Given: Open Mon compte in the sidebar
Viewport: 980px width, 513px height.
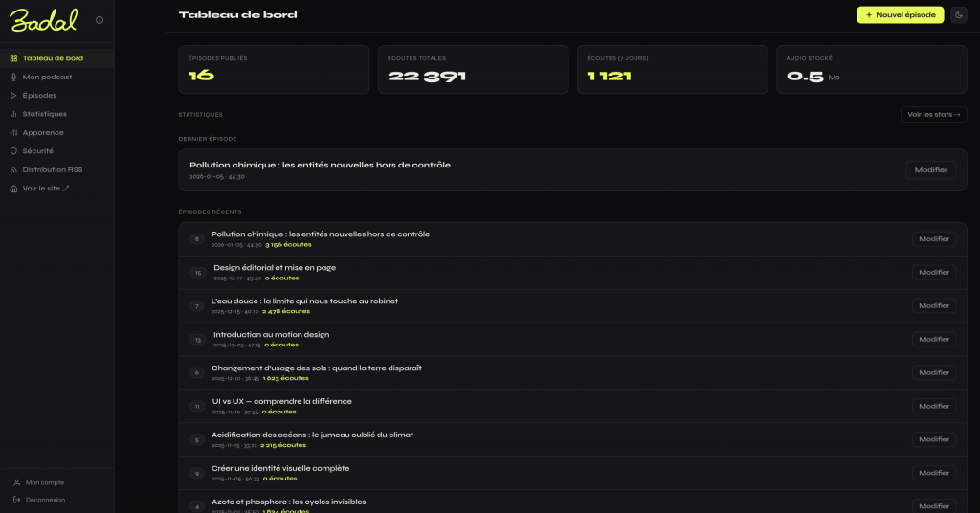Looking at the screenshot, I should (x=44, y=482).
